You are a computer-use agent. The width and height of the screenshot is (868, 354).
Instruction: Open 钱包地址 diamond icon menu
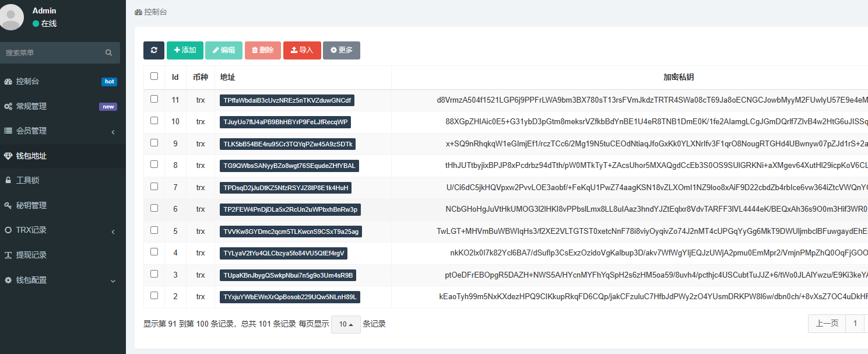point(8,156)
